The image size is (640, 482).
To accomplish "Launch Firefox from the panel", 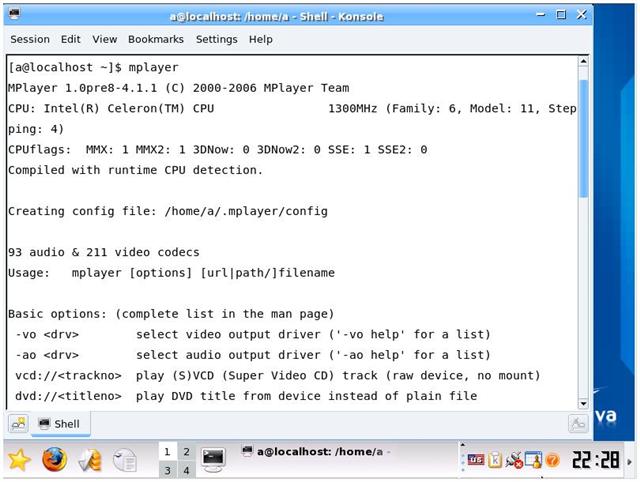I will (x=54, y=460).
